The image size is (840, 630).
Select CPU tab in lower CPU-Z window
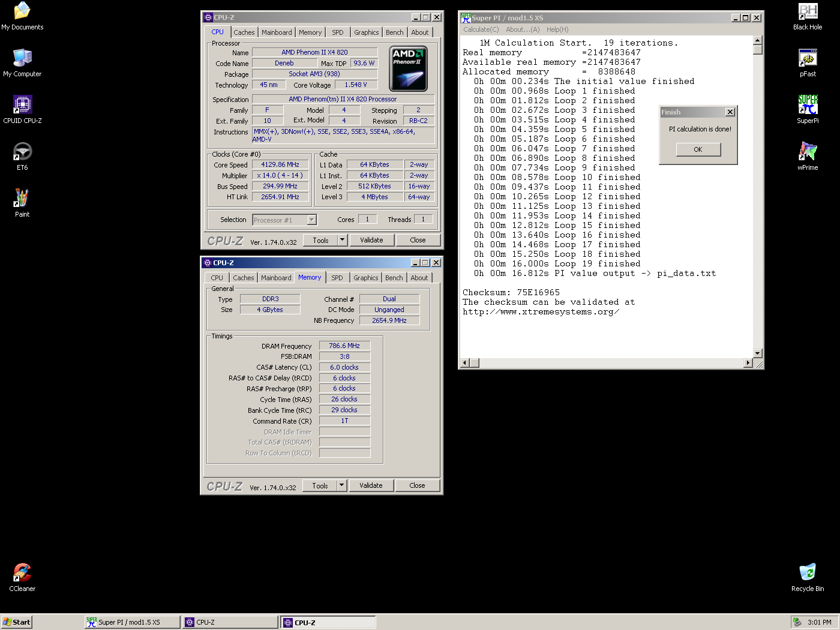point(217,278)
